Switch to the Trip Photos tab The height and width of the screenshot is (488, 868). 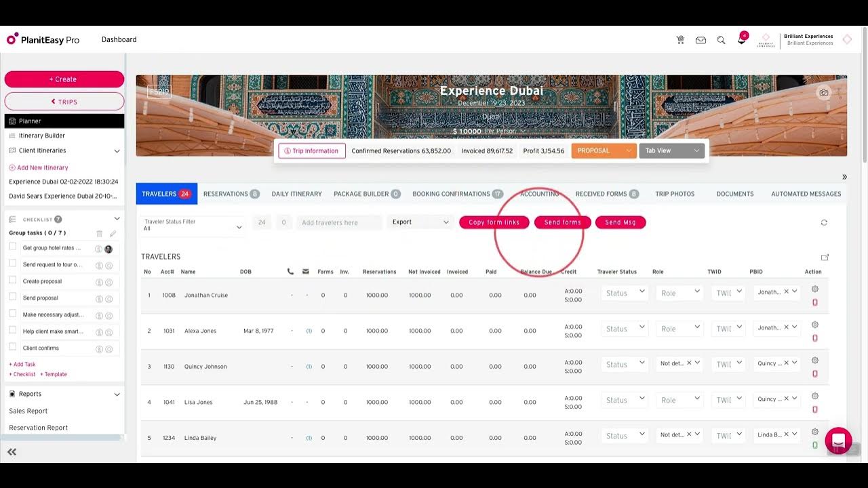click(x=675, y=194)
